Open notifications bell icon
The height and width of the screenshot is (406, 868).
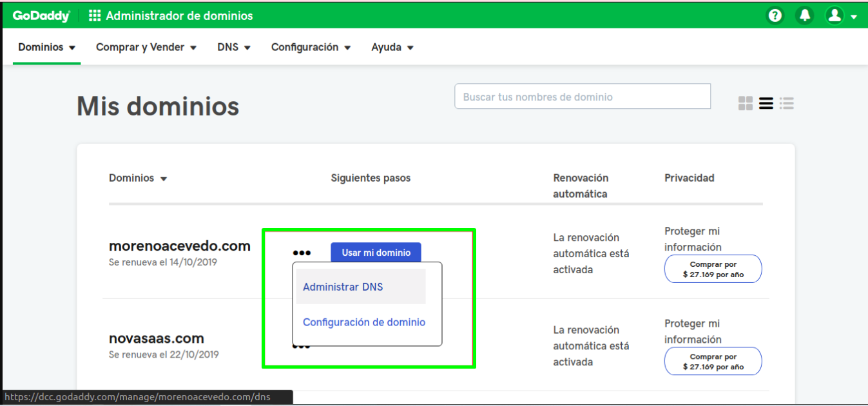click(804, 15)
